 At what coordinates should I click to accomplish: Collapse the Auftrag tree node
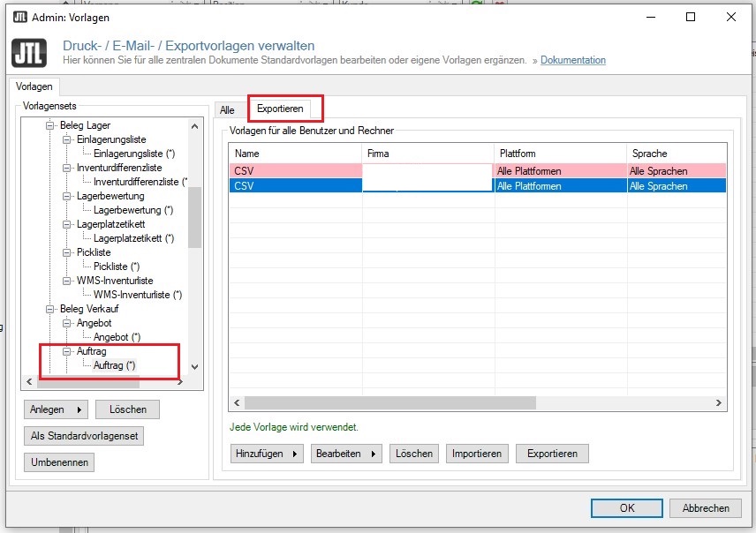(x=66, y=351)
